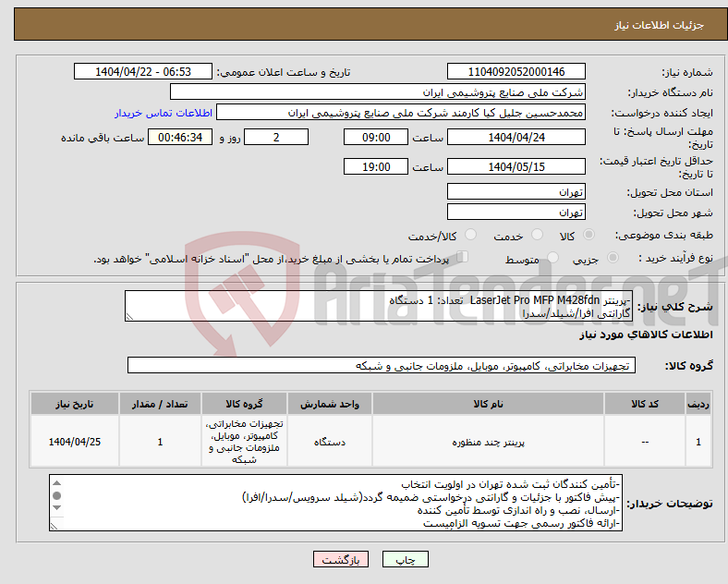Click the بازگشت (back) button

(341, 560)
